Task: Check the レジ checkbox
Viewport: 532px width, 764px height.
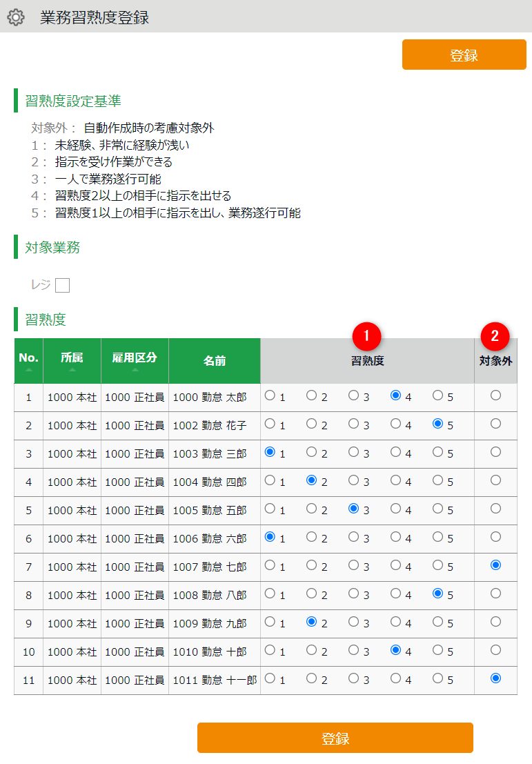Action: pyautogui.click(x=63, y=285)
